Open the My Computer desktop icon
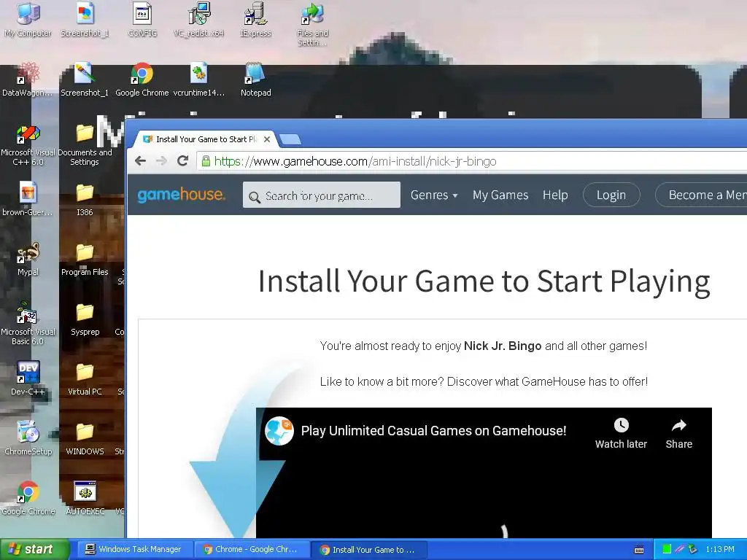The width and height of the screenshot is (747, 560). click(28, 20)
